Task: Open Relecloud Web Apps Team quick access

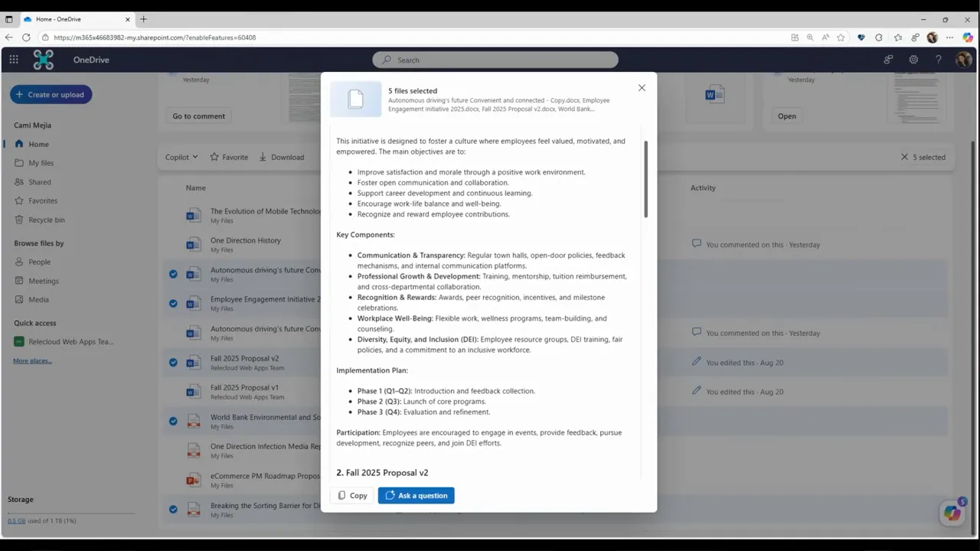Action: point(64,342)
